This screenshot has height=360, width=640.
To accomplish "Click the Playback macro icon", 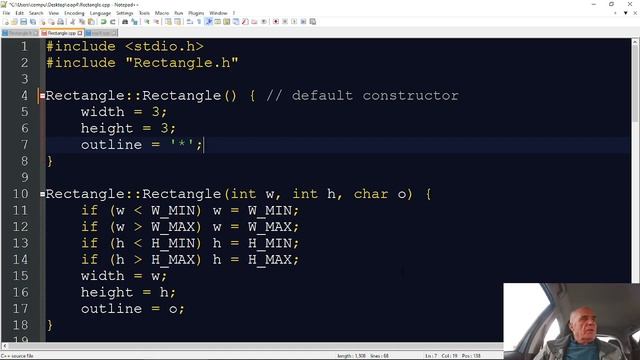I will click(294, 22).
